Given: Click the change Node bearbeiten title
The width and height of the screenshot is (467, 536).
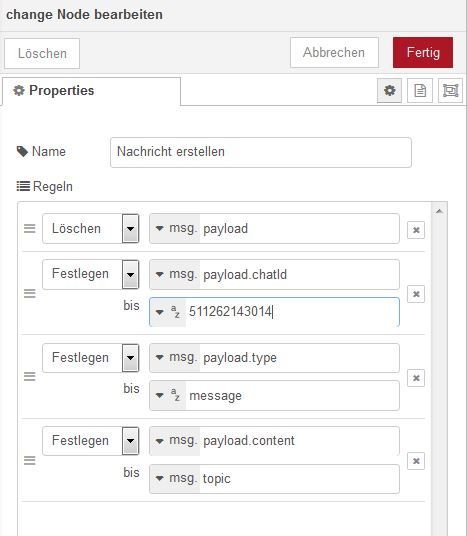Looking at the screenshot, I should coord(84,15).
